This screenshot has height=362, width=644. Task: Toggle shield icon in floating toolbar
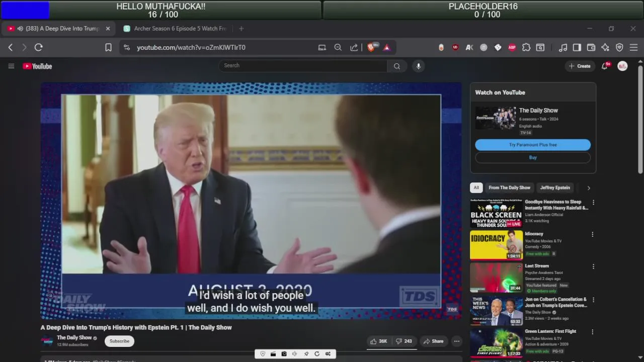pyautogui.click(x=262, y=354)
